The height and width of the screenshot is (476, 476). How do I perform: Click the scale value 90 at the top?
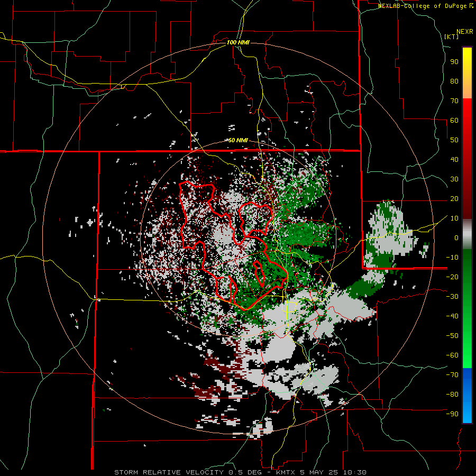coord(454,62)
